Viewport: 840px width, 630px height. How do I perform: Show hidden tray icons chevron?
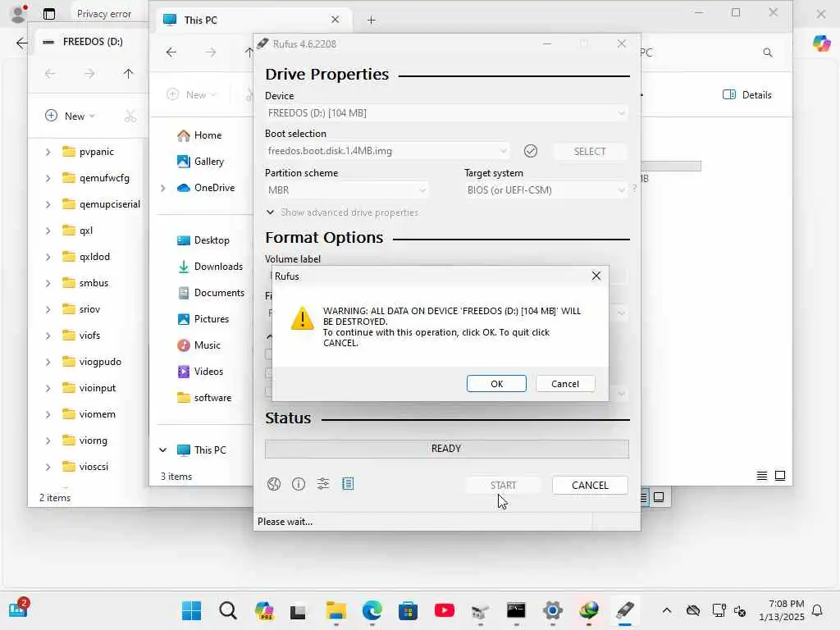[666, 610]
